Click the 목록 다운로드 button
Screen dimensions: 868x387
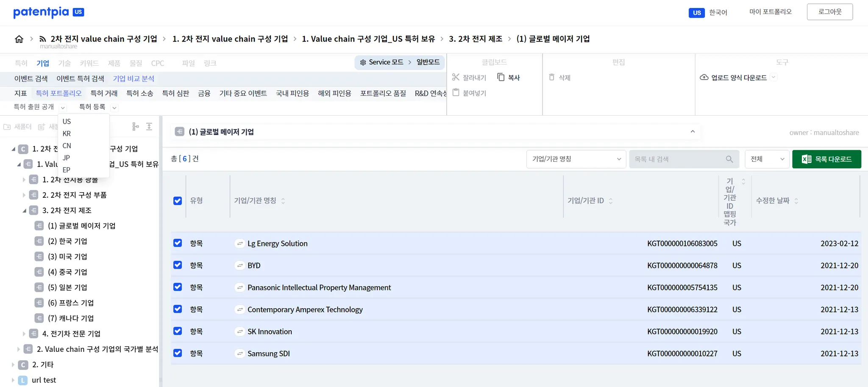(826, 159)
